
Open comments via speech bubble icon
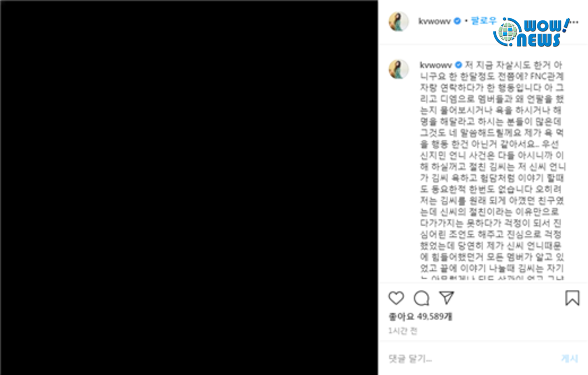pyautogui.click(x=422, y=298)
